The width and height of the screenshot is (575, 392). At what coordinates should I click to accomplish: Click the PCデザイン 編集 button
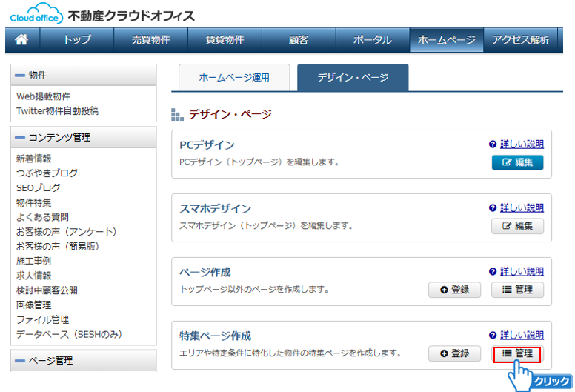517,162
